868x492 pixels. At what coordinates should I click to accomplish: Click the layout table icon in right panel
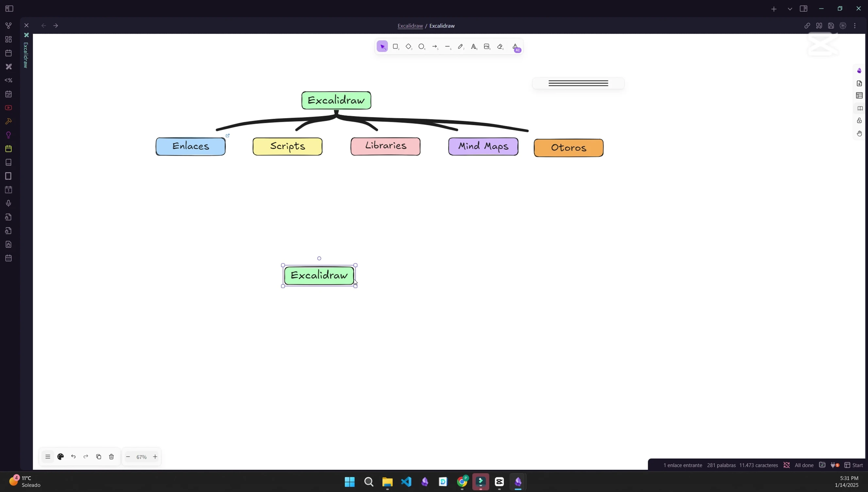click(859, 96)
